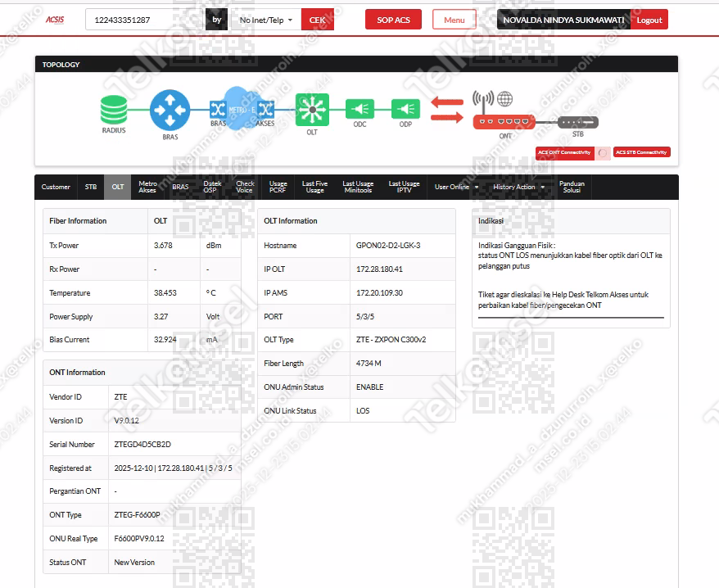Open the No Inet/Telp search type dropdown

[266, 20]
